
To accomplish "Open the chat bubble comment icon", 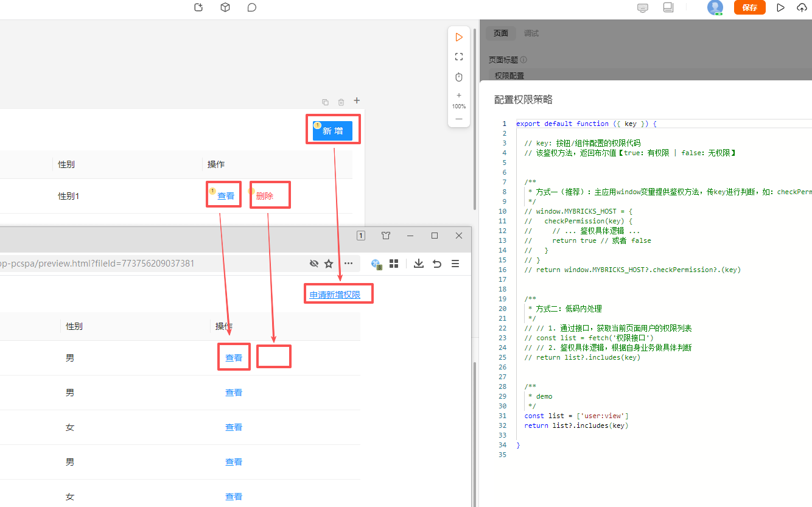I will point(252,7).
